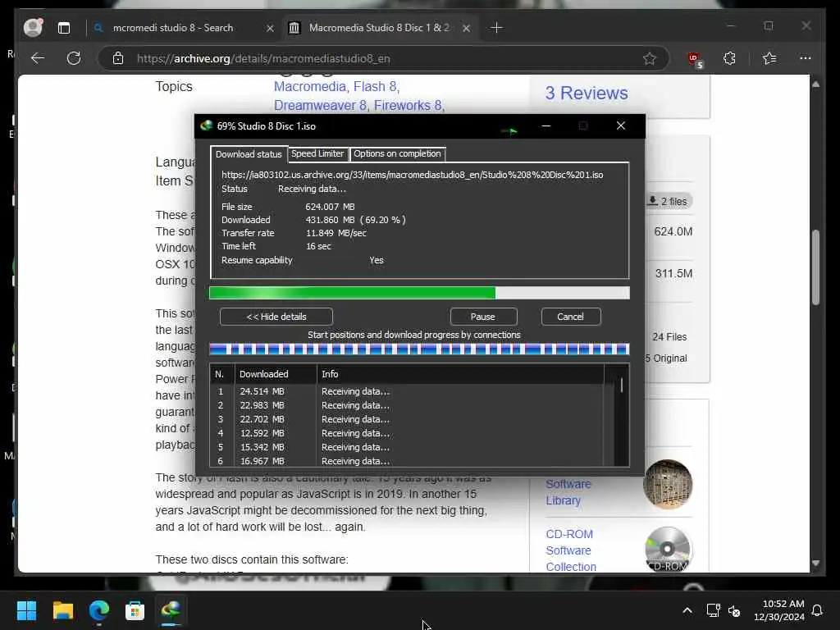840x630 pixels.
Task: Click the 2 files download badge
Action: [668, 202]
